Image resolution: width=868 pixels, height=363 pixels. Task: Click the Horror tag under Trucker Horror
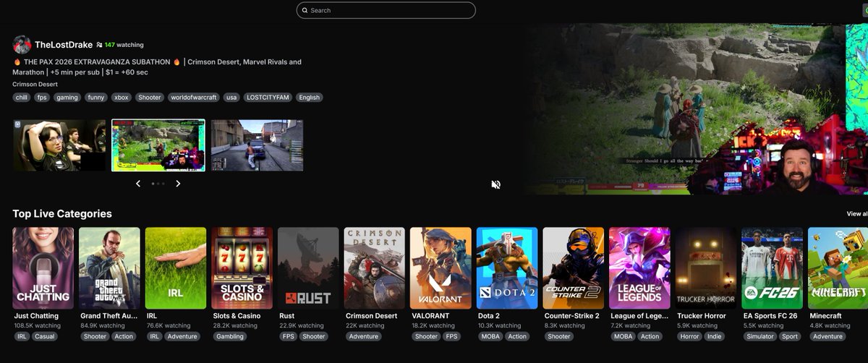pyautogui.click(x=689, y=336)
